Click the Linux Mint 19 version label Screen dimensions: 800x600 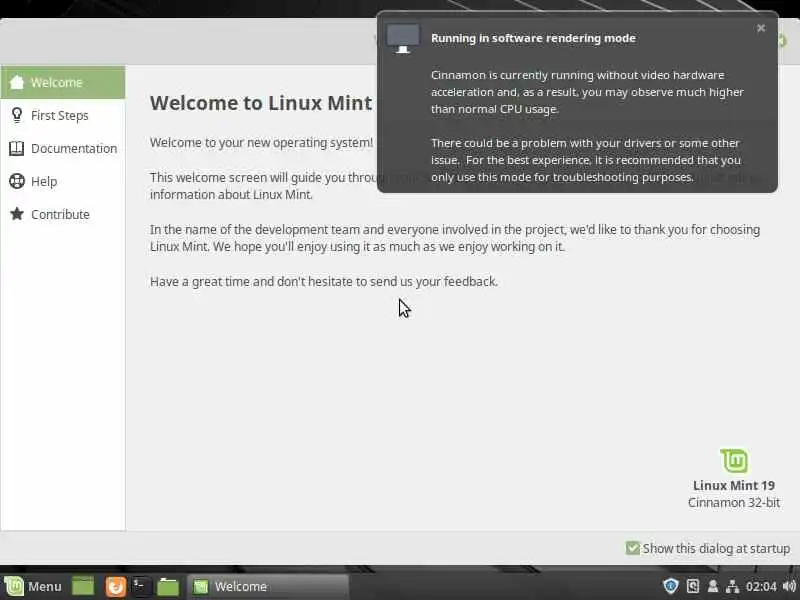point(734,486)
